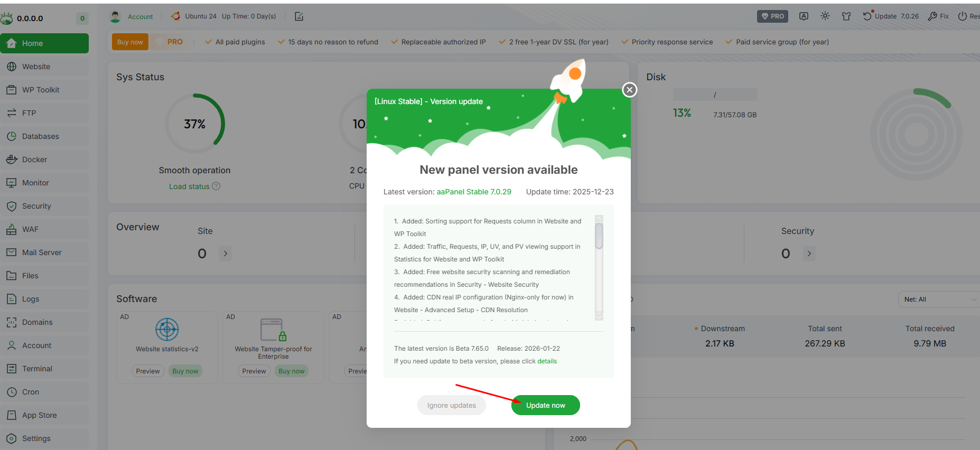Screen dimensions: 980x450
Task: Click the changelog scrollbar thumb
Action: point(599,236)
